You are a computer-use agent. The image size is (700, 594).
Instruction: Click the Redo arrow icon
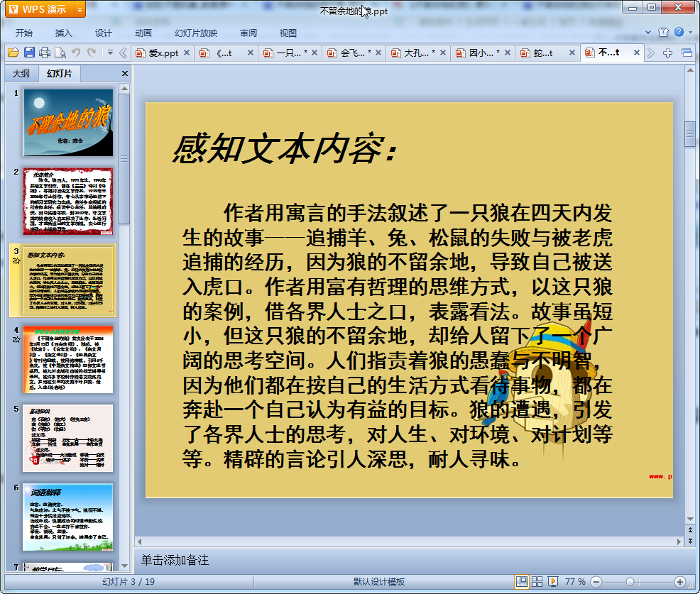pos(92,53)
